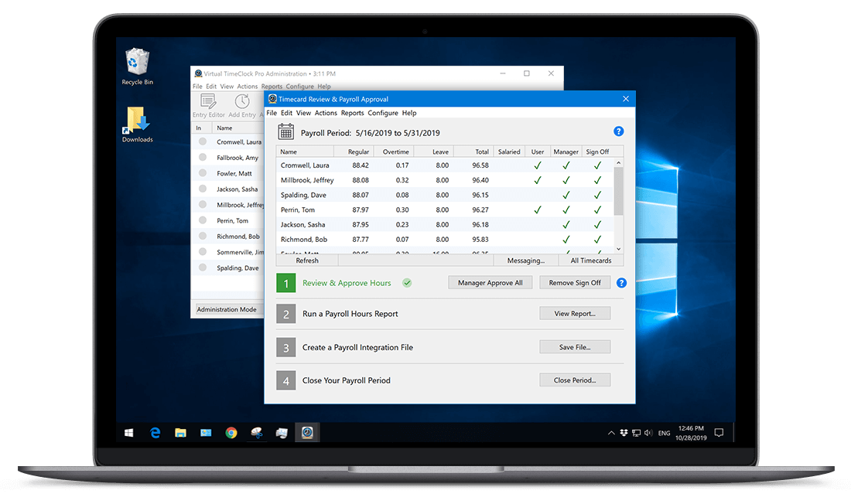Click the All Timecards button
This screenshot has height=504, width=851.
click(x=591, y=261)
